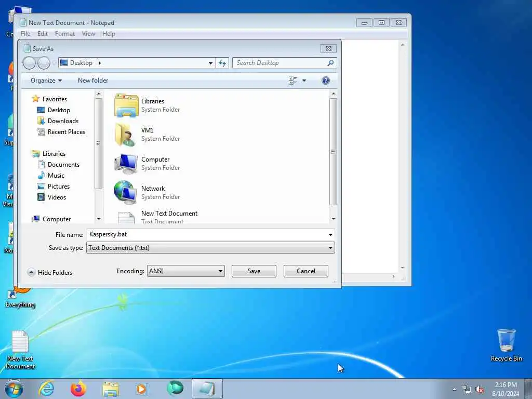Screen dimensions: 532x399
Task: Click the navigation pane down scroll arrow
Action: 98,219
